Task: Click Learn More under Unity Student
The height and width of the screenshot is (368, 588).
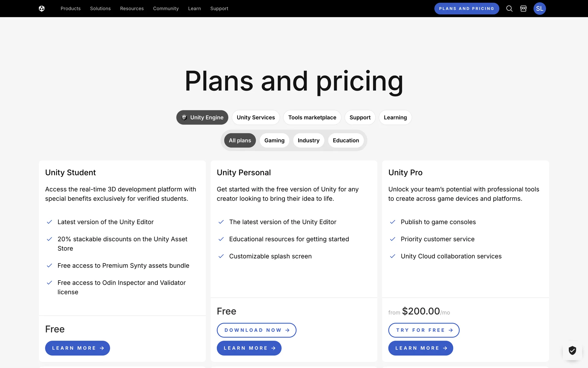Action: click(77, 348)
